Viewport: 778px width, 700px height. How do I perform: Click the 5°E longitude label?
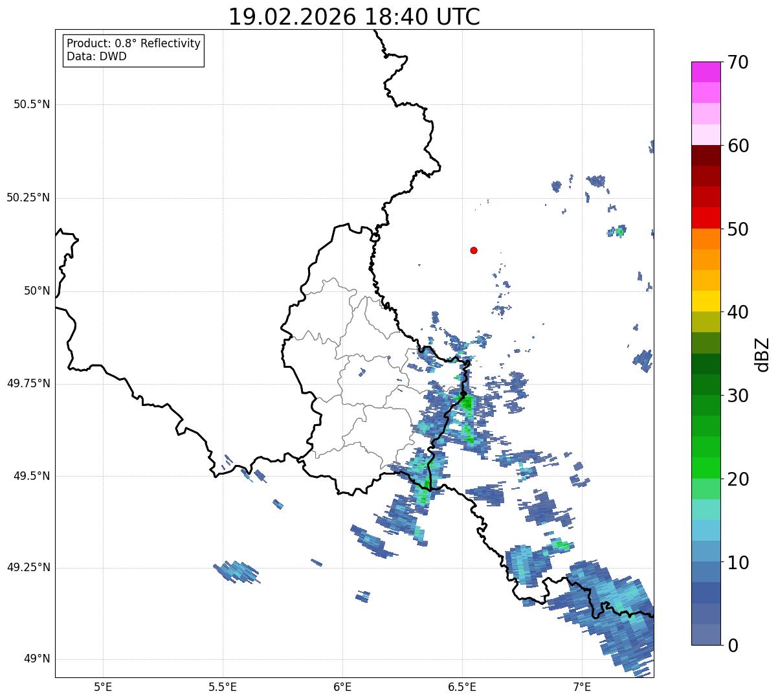pos(103,686)
